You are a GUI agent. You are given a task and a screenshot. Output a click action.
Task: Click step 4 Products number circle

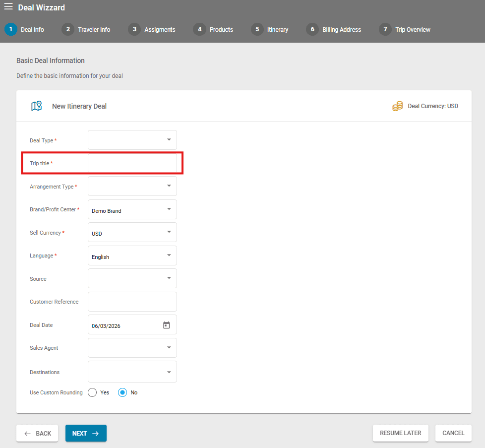[199, 29]
